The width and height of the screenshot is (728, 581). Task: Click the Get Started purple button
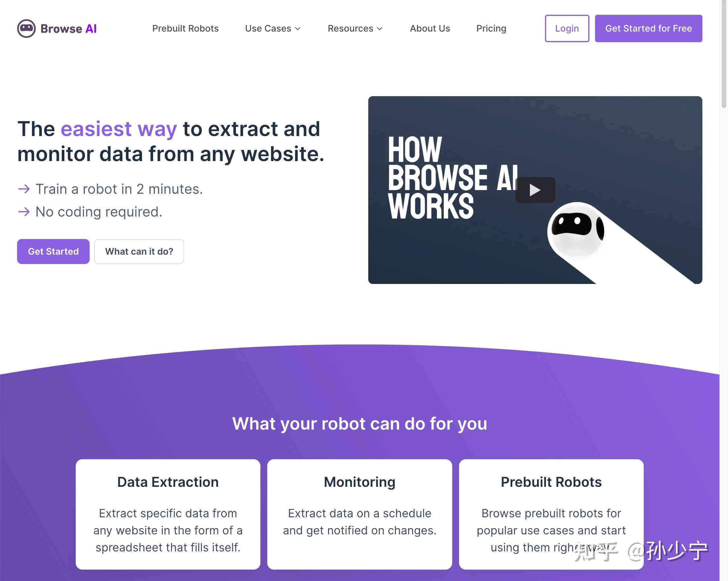pos(53,251)
